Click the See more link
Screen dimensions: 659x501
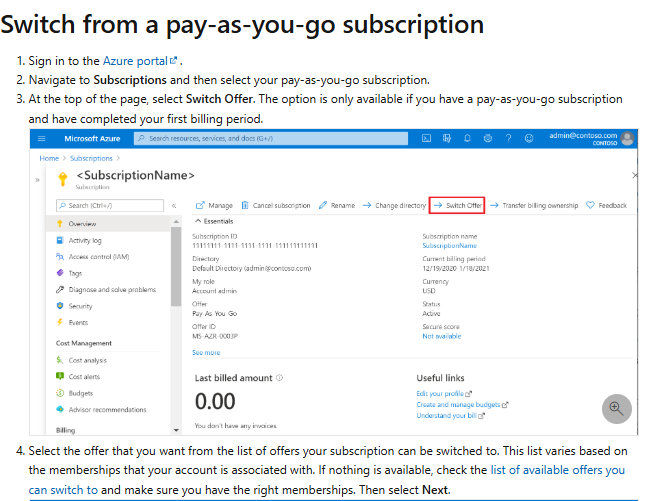(206, 353)
